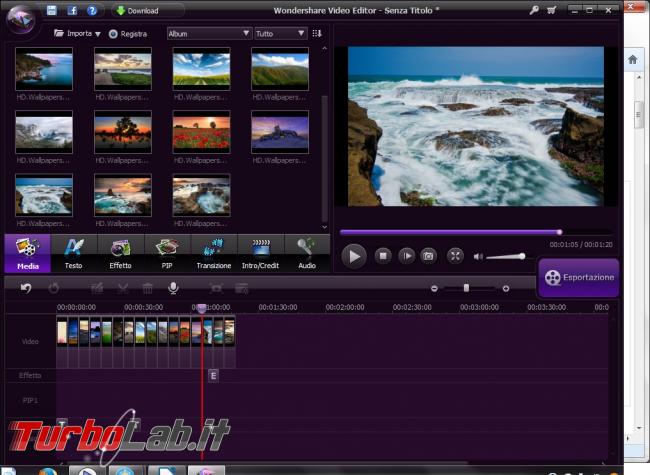Play the preview video

point(354,257)
